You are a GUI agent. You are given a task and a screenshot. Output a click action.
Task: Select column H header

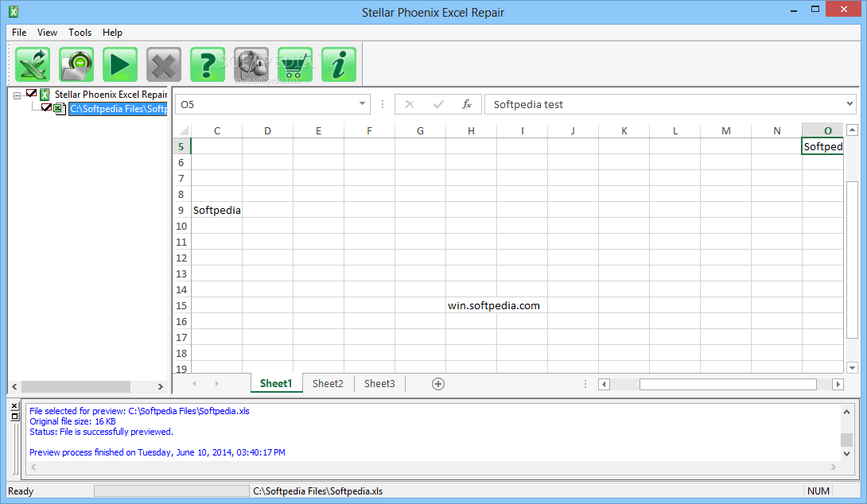coord(471,131)
